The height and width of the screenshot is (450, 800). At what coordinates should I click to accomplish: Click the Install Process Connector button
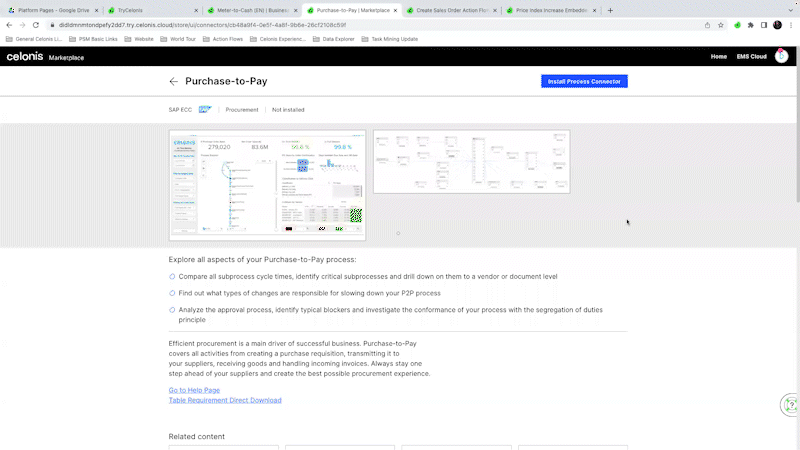coord(584,82)
